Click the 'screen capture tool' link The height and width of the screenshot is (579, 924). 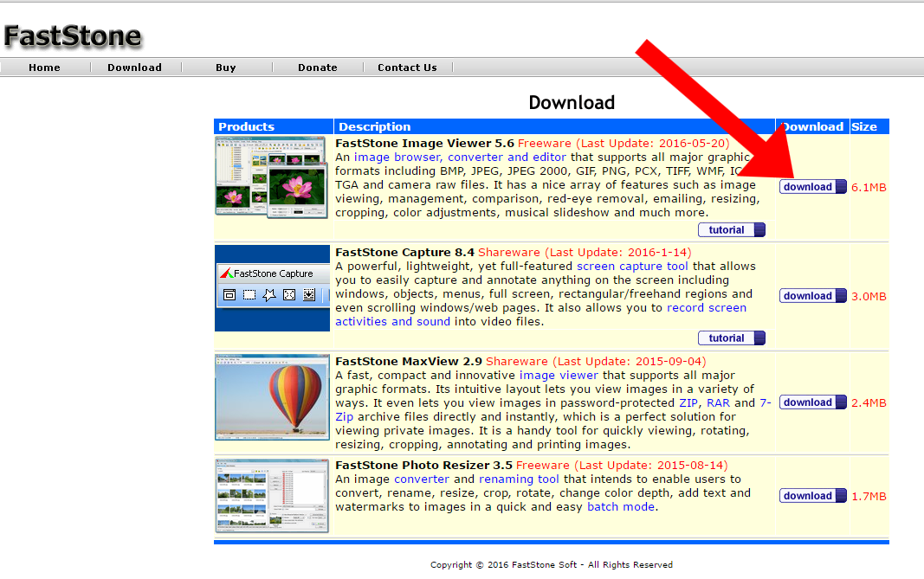(632, 267)
